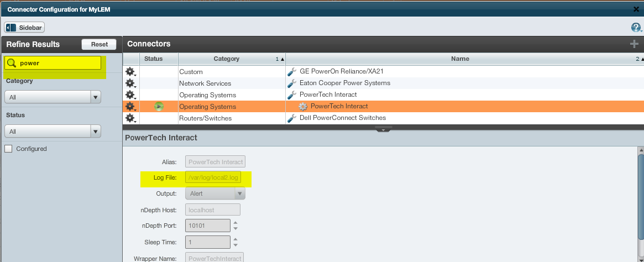
Task: Open the Category filter dropdown
Action: tap(53, 97)
